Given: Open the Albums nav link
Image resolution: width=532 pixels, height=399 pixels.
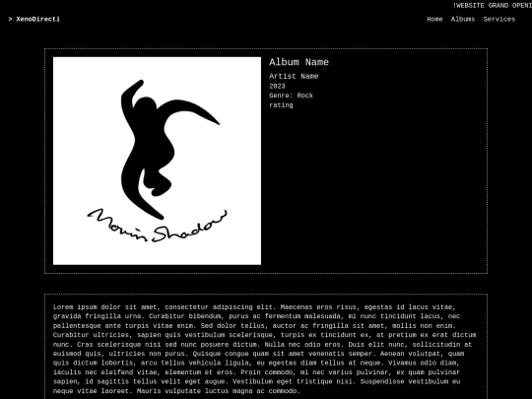Looking at the screenshot, I should click(463, 20).
